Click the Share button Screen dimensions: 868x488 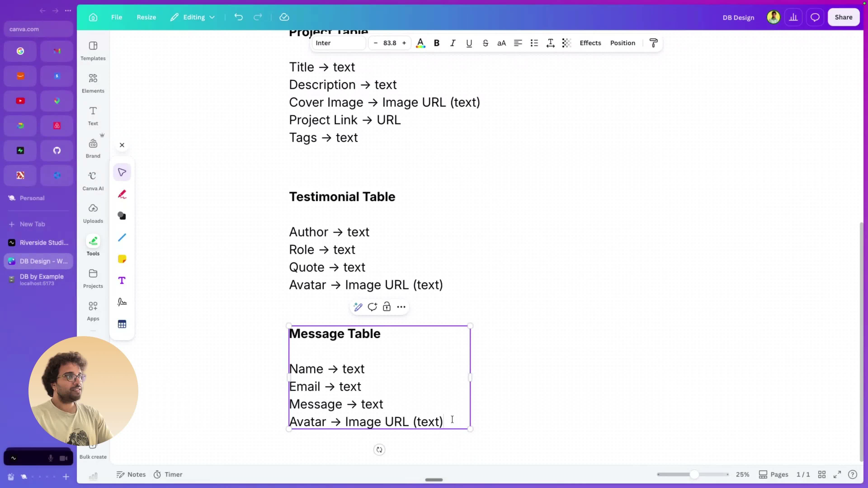[x=843, y=17]
